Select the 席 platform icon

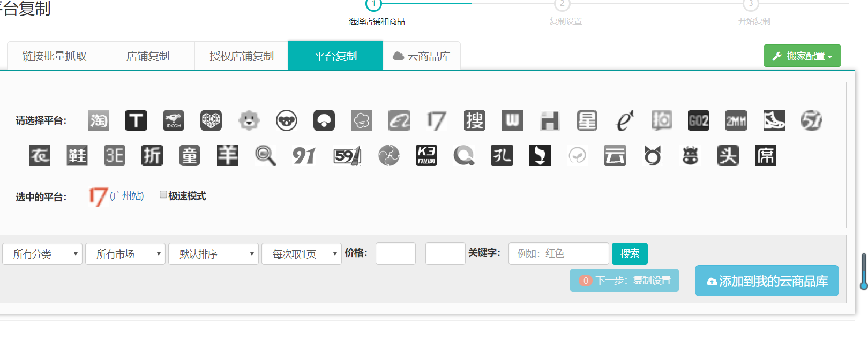pyautogui.click(x=766, y=155)
